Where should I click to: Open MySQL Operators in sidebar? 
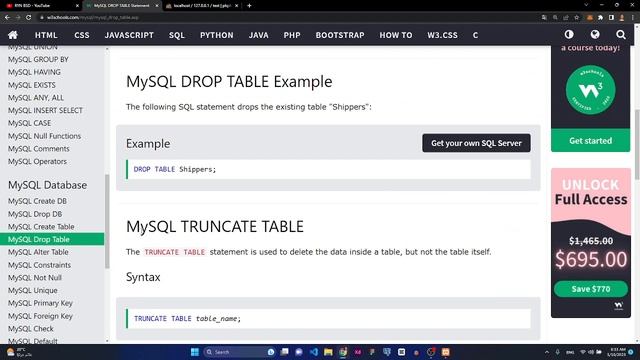click(x=37, y=161)
